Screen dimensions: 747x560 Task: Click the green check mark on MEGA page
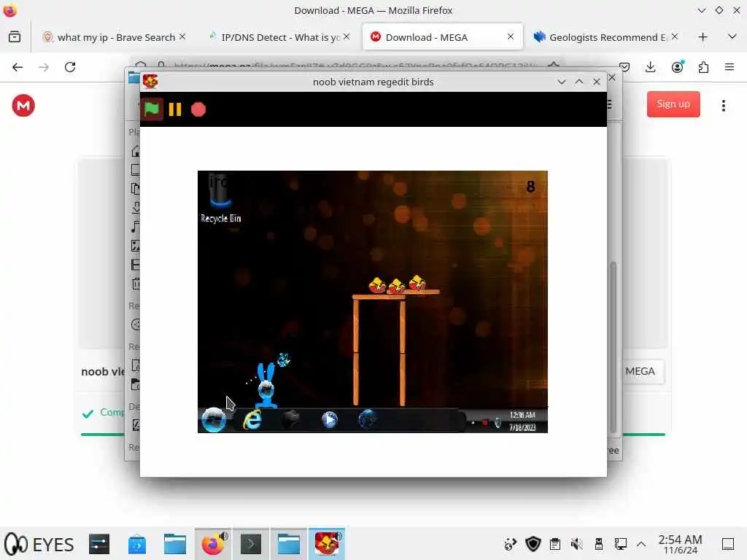[88, 413]
